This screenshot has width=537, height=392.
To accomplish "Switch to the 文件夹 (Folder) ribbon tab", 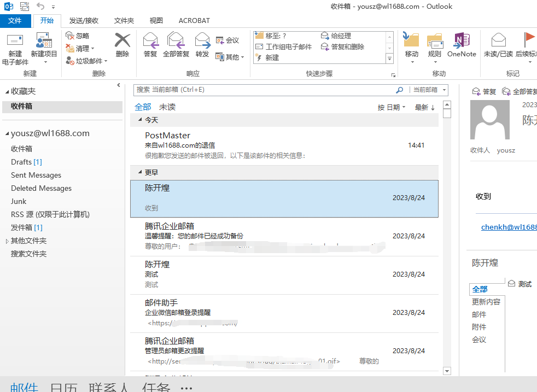I will point(124,21).
